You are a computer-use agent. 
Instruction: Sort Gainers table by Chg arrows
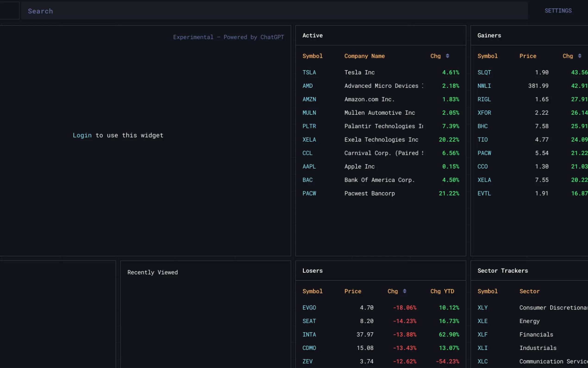579,56
